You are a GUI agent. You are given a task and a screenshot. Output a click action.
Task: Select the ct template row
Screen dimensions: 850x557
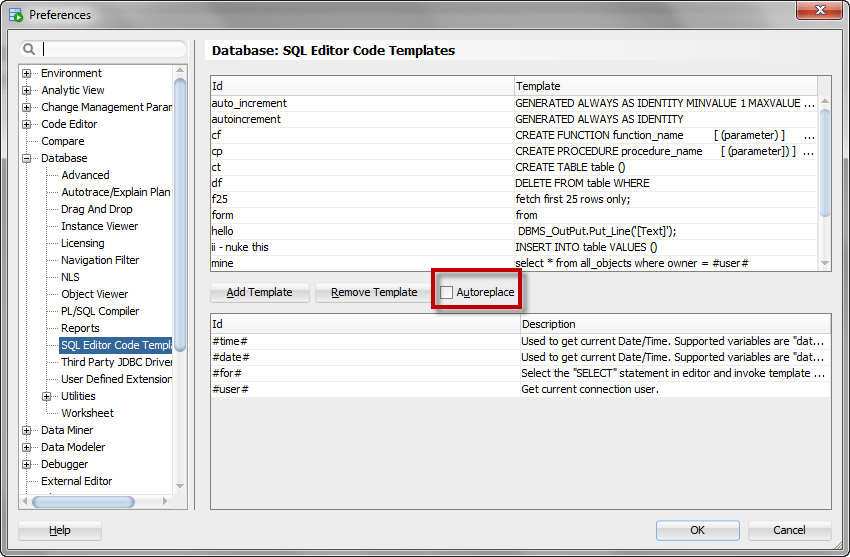point(514,167)
